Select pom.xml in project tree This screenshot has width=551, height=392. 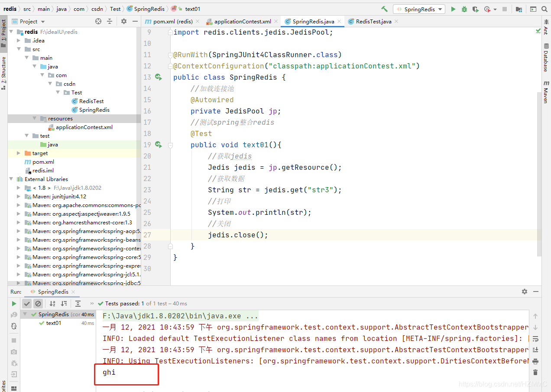pyautogui.click(x=43, y=162)
